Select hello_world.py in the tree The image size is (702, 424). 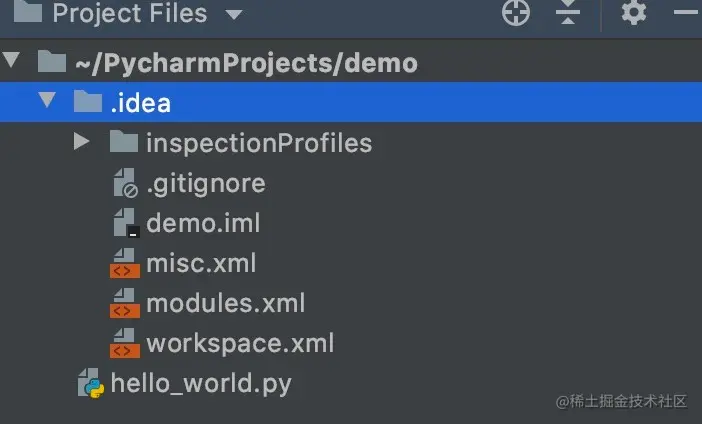pos(201,383)
